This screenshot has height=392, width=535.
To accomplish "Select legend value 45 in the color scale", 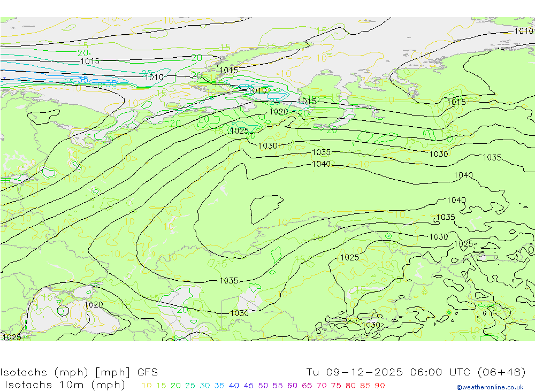I will pos(249,386).
